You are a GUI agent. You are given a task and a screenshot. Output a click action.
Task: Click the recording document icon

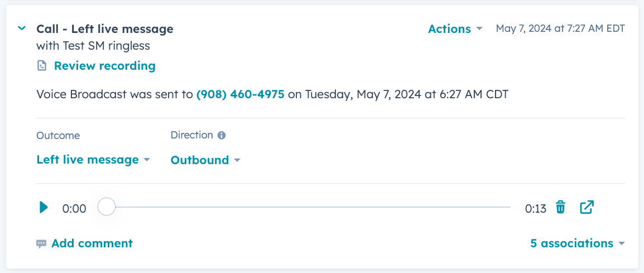click(42, 66)
